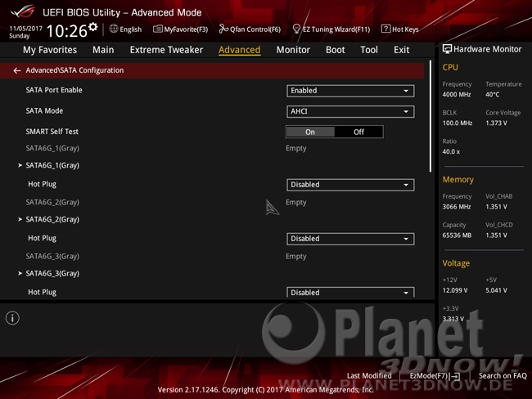Image resolution: width=532 pixels, height=399 pixels.
Task: Open SATA Port Enable dropdown
Action: click(350, 91)
